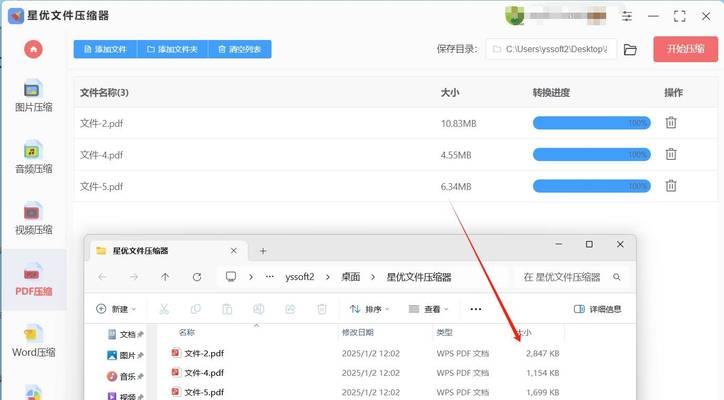Go forward in File Explorer
Image resolution: width=724 pixels, height=400 pixels.
click(134, 277)
